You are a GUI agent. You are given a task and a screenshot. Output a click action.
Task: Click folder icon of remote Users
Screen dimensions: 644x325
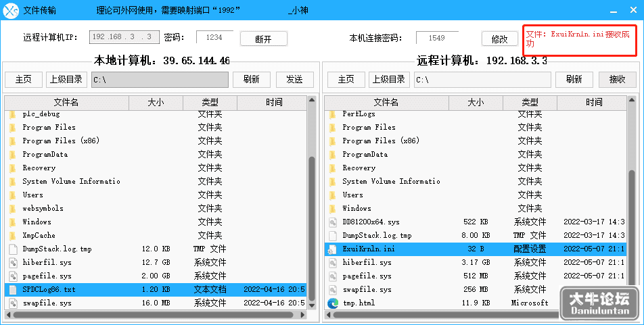coord(333,195)
